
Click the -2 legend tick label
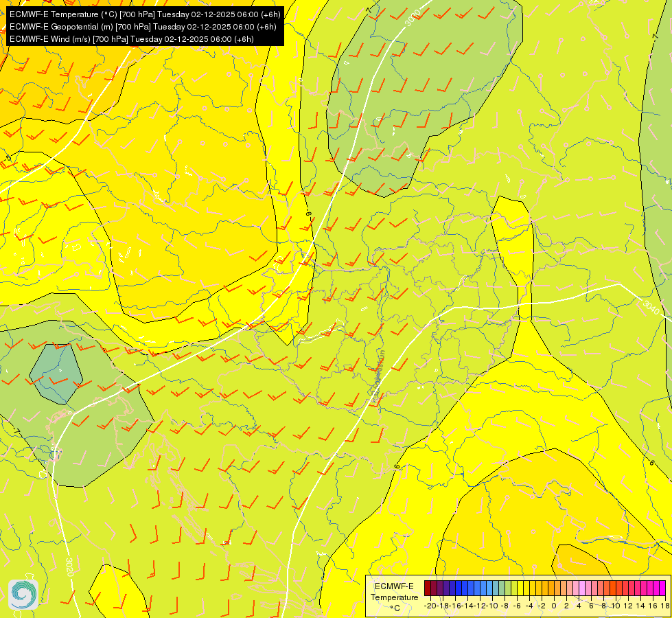pyautogui.click(x=542, y=606)
